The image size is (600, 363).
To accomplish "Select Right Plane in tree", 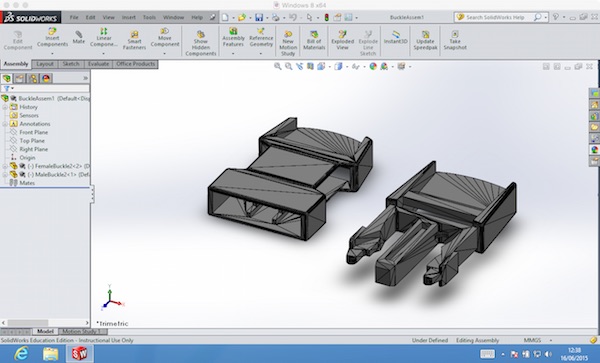I will point(34,149).
